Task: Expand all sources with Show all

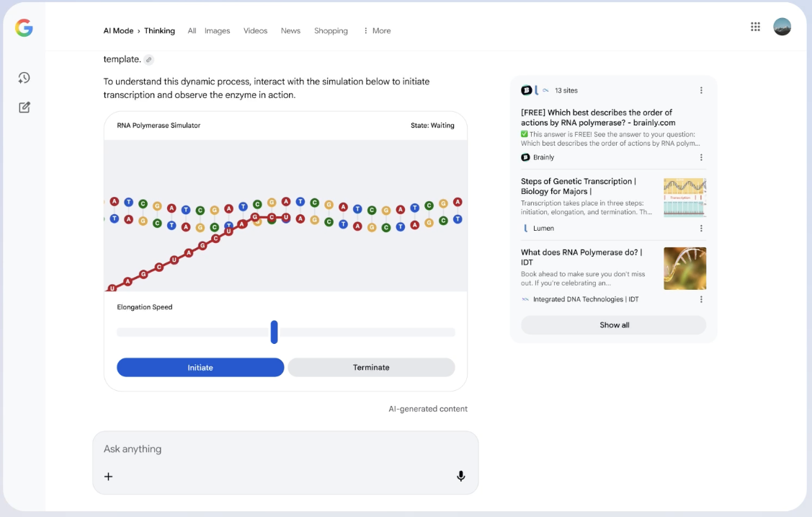Action: 613,324
